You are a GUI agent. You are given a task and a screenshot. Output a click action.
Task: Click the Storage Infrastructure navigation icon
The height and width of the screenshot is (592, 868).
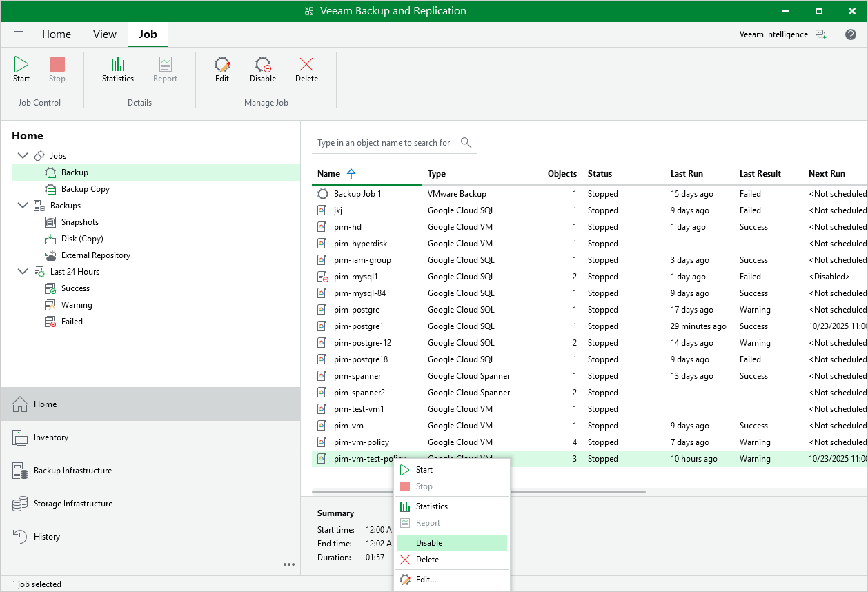click(20, 504)
